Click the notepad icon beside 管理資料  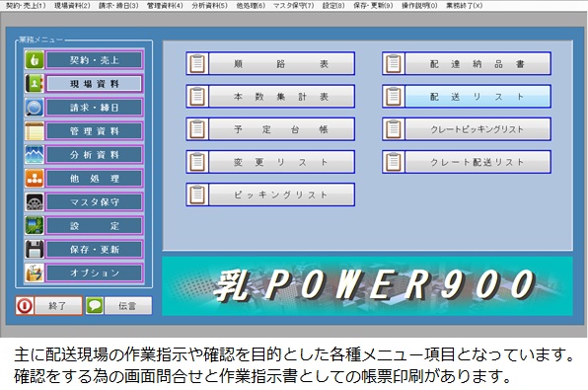(x=35, y=131)
